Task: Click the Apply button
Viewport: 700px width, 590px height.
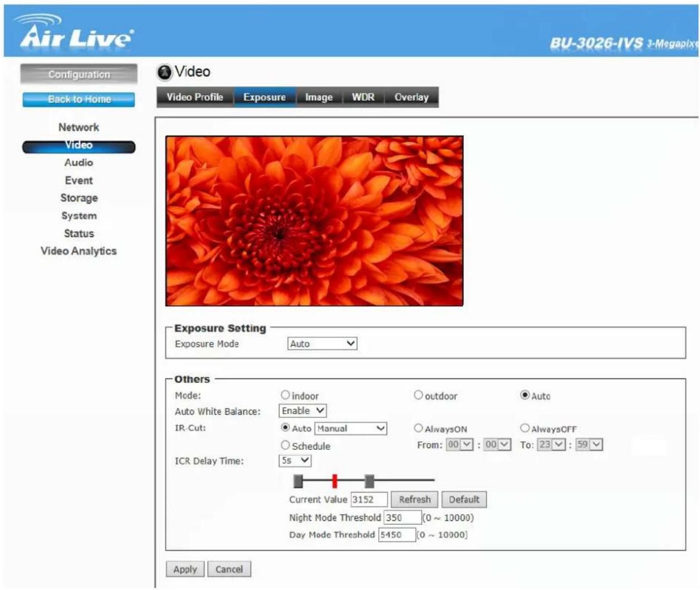Action: coord(185,569)
